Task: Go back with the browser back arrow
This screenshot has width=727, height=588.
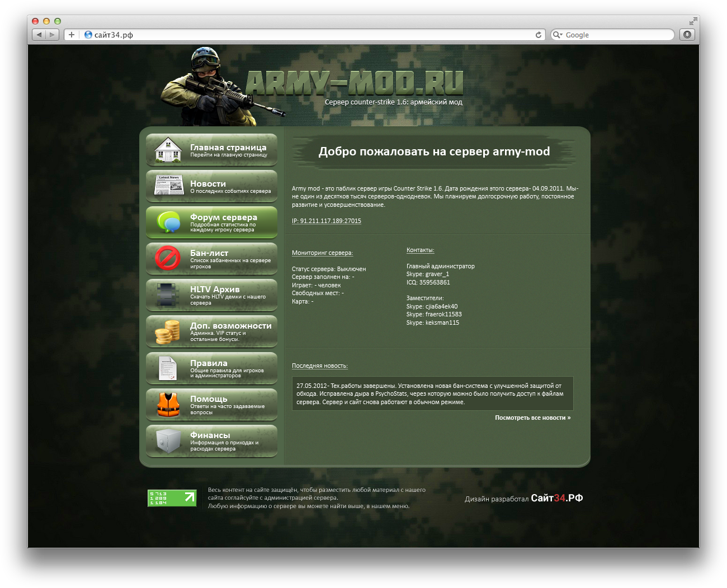Action: click(39, 35)
